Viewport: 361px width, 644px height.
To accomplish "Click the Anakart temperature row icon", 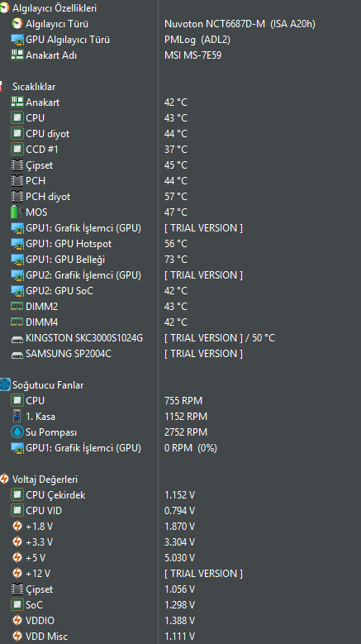I will coord(17,103).
